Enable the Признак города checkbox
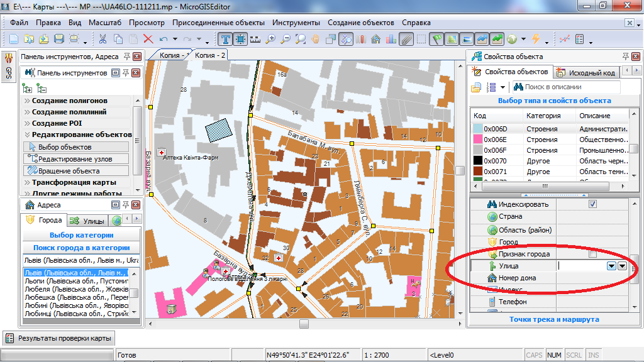644x362 pixels. point(592,254)
